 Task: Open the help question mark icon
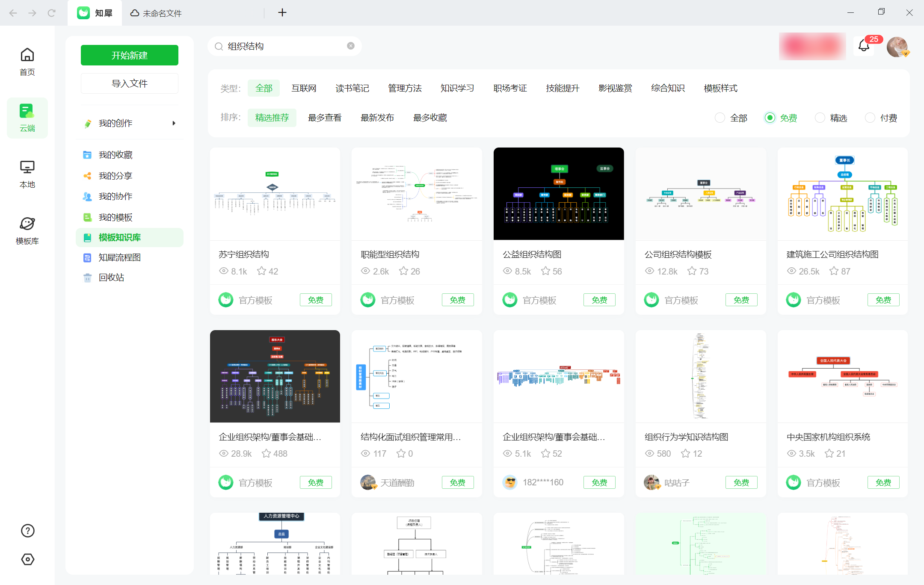tap(27, 531)
